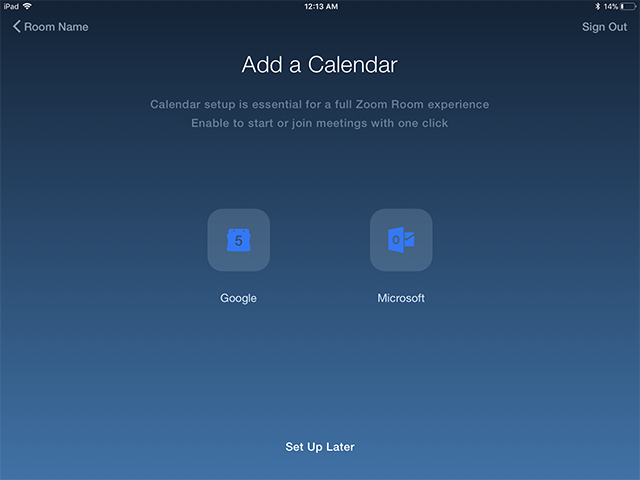Tap the Add a Calendar heading
This screenshot has height=480, width=640.
pos(320,64)
